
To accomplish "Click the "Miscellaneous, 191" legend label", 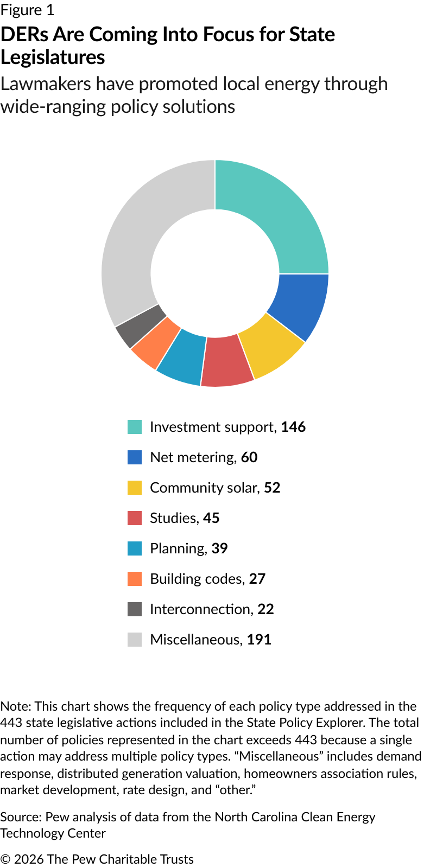I will click(211, 640).
